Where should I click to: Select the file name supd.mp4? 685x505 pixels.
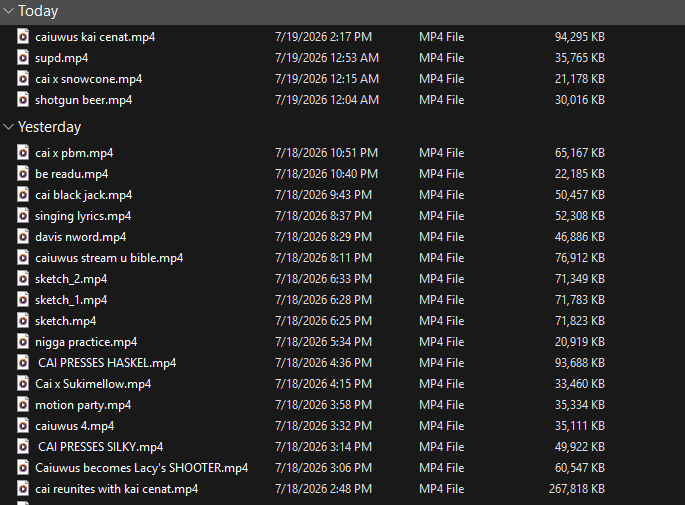(x=62, y=58)
